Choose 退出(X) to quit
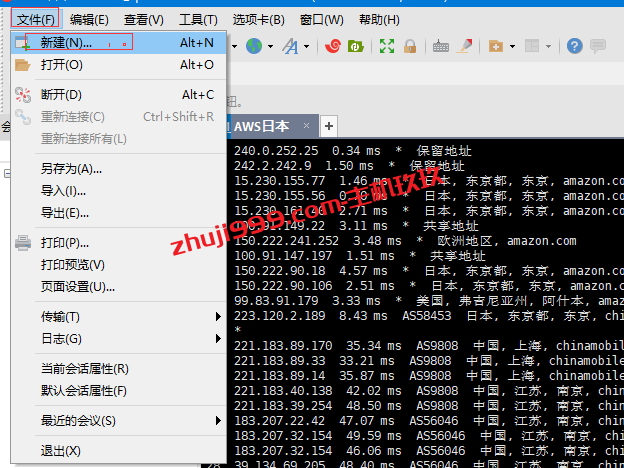 pos(119,451)
